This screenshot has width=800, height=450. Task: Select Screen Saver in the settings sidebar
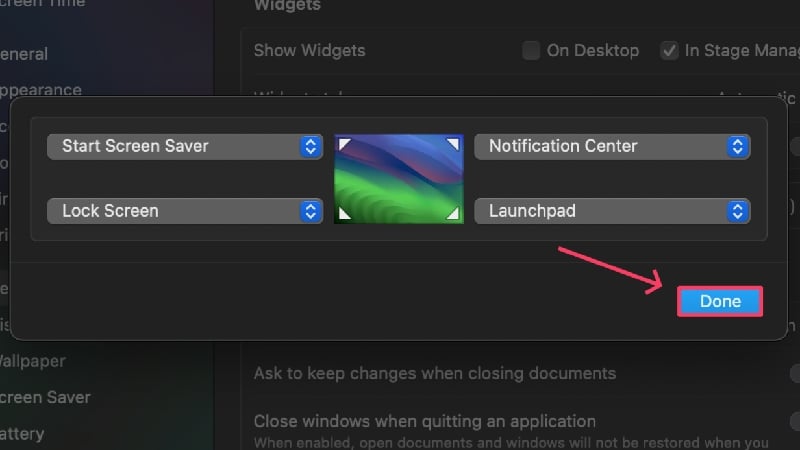[45, 397]
